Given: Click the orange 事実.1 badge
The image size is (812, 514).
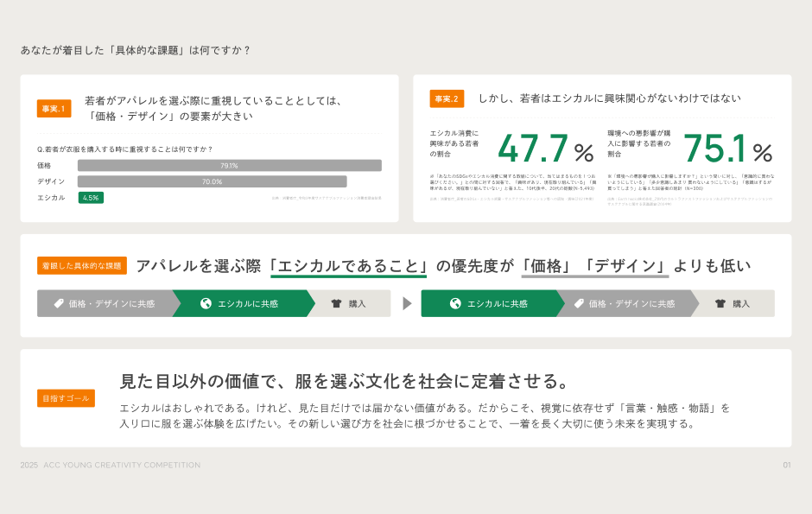Looking at the screenshot, I should (x=54, y=109).
